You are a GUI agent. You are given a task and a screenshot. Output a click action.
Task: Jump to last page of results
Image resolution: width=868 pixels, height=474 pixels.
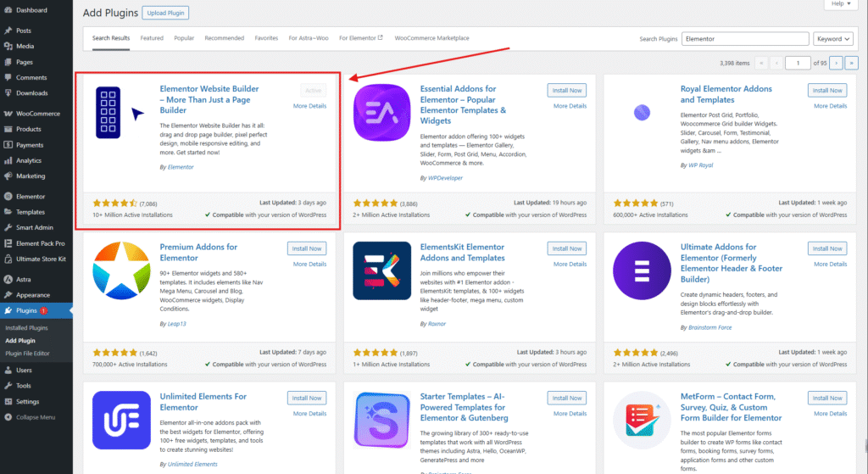851,63
